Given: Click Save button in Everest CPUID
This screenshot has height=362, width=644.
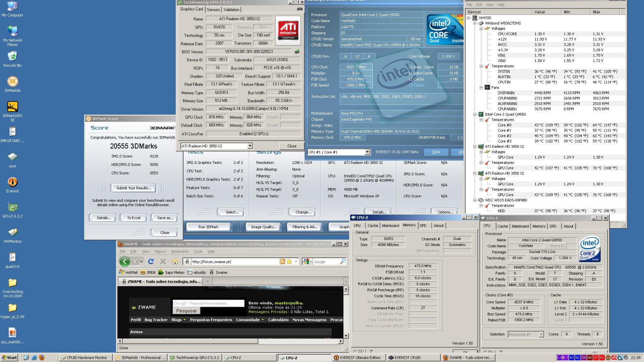Looking at the screenshot, I should [x=436, y=152].
